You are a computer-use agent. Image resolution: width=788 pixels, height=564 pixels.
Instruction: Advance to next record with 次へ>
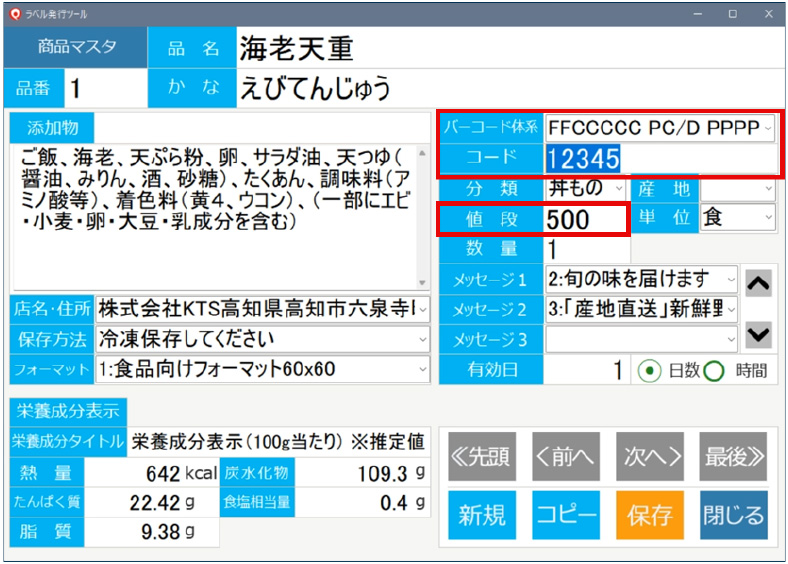(649, 457)
